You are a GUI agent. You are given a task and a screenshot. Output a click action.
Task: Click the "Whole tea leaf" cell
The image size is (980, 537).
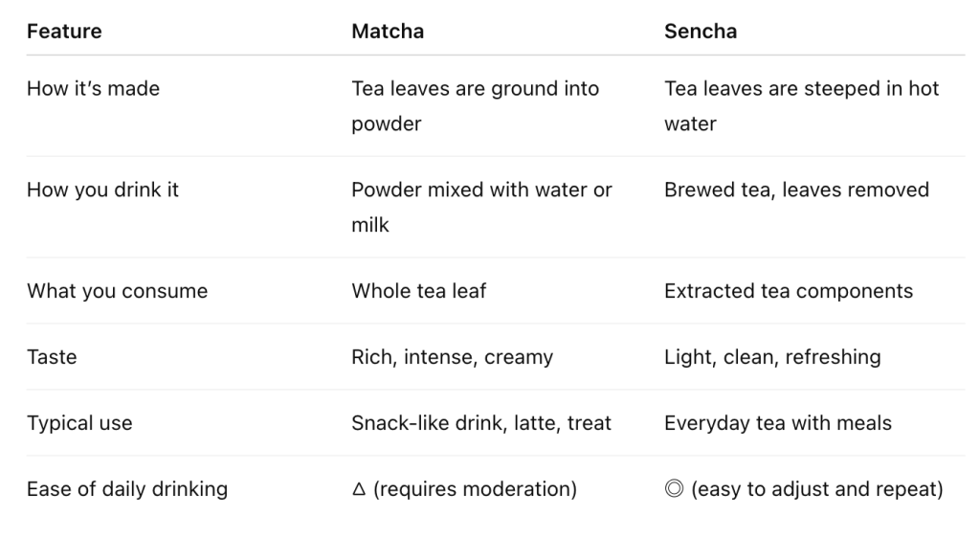pos(418,291)
